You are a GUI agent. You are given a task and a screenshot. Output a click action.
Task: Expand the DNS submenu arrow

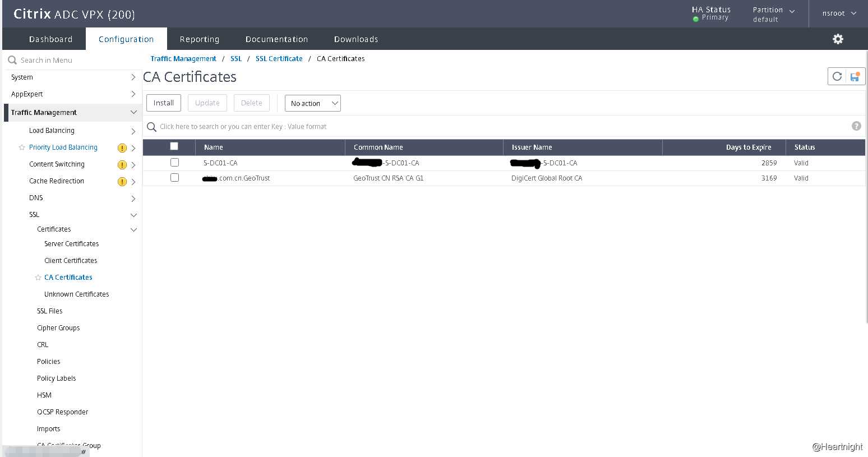click(133, 199)
